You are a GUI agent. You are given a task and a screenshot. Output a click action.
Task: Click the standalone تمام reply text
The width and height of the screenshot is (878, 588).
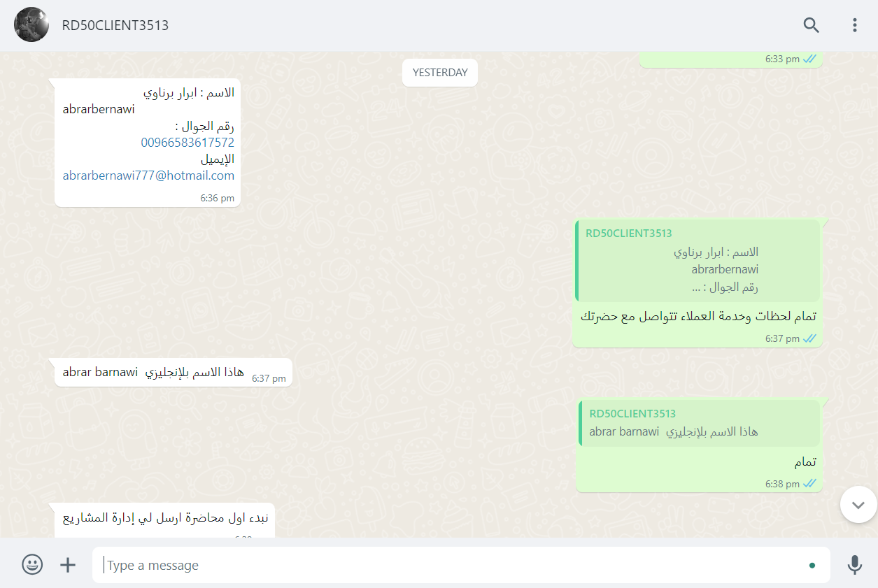tap(805, 462)
